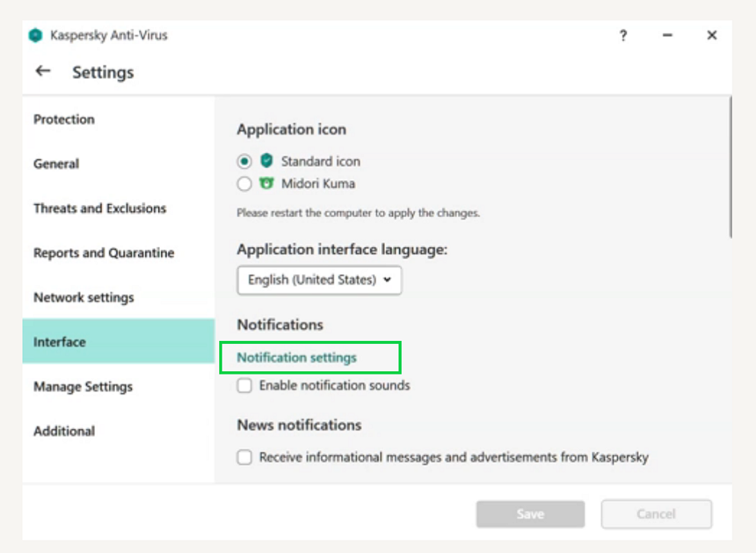The width and height of the screenshot is (756, 553).
Task: Open the Protection settings section
Action: [x=64, y=120]
